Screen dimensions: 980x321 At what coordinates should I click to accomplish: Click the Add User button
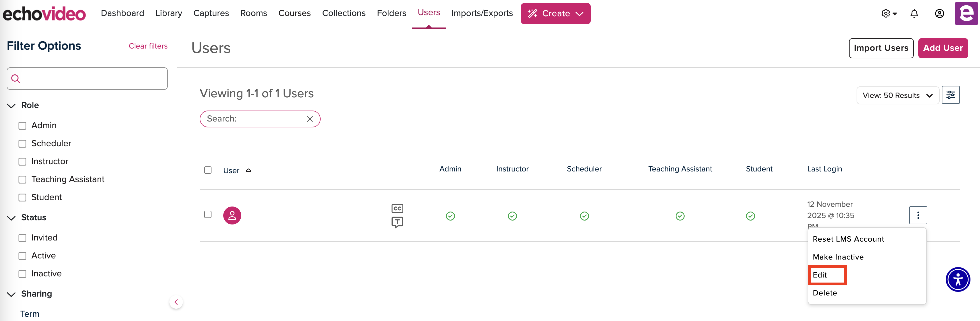pyautogui.click(x=942, y=48)
